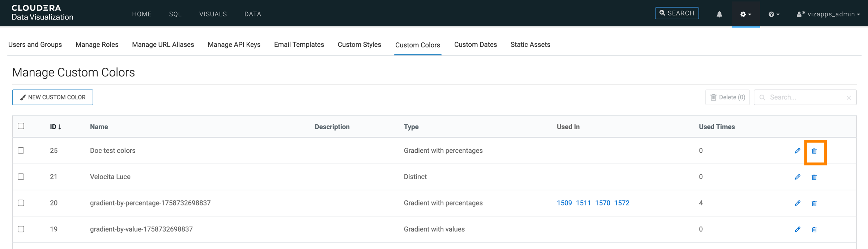Delete the gradient-by-value color with trash icon
Image resolution: width=868 pixels, height=249 pixels.
click(814, 229)
